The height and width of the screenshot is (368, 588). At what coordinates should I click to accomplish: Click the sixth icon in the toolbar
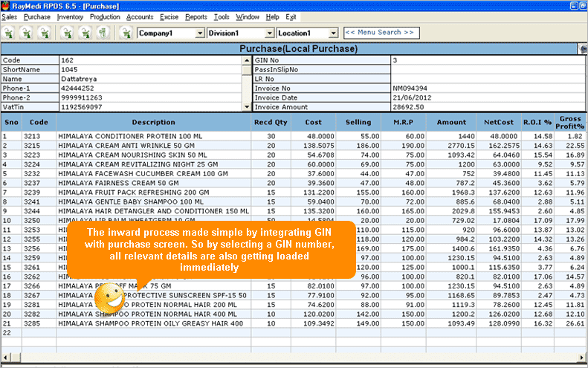(103, 33)
